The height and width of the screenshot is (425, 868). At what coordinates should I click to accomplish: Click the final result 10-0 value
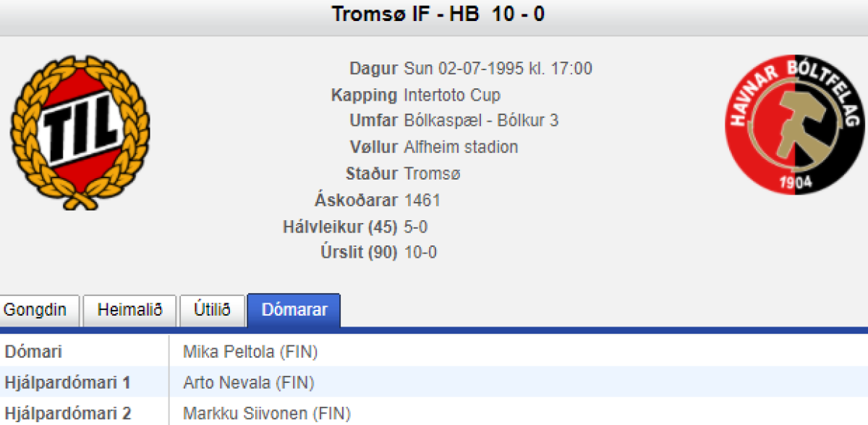point(420,253)
